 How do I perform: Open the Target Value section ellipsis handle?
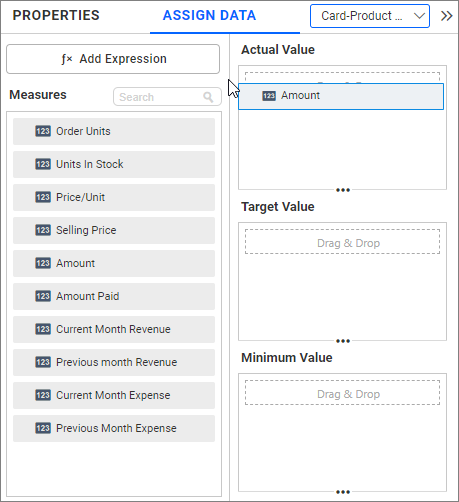click(x=343, y=341)
